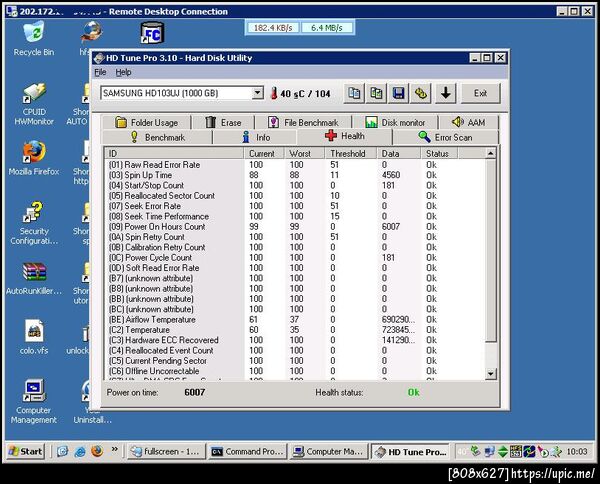Click the Firefox quick launch icon

97,451
